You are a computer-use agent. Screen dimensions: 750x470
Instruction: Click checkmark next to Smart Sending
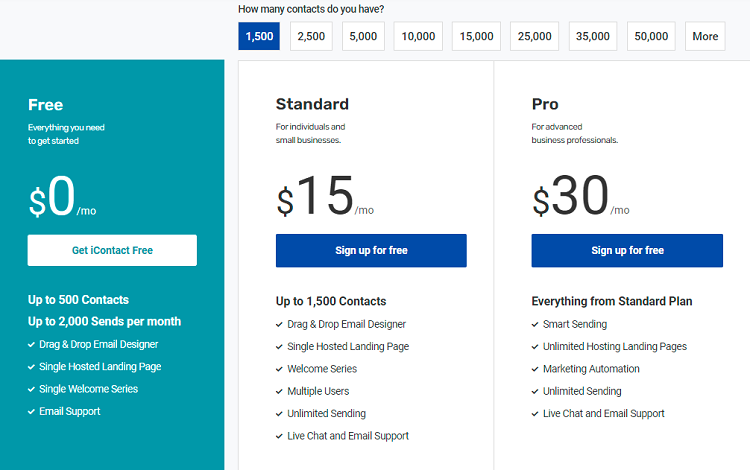coord(535,324)
